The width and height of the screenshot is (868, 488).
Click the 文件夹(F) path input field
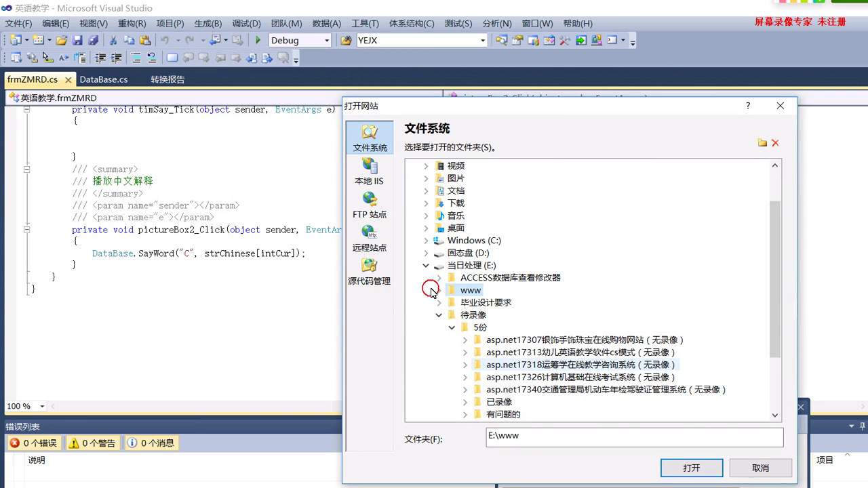click(x=635, y=437)
